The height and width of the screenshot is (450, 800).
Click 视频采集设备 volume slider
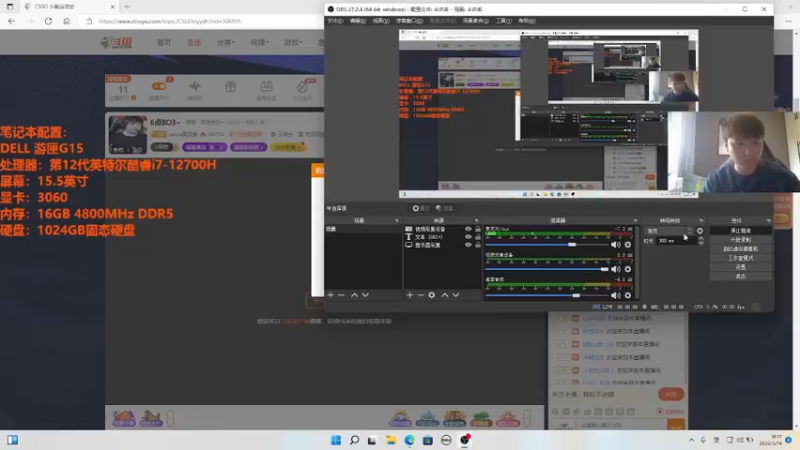tap(547, 269)
